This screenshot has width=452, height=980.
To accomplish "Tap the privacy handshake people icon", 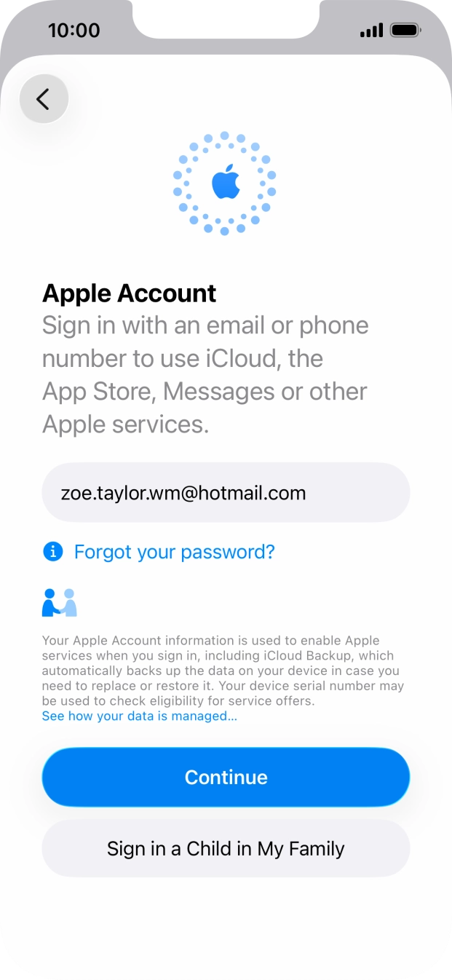I will pos(60,603).
